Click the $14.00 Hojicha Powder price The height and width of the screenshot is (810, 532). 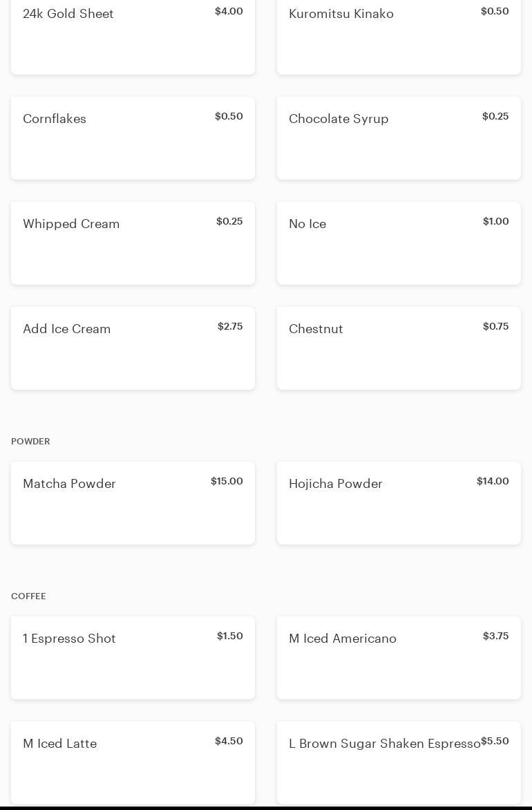tap(493, 481)
